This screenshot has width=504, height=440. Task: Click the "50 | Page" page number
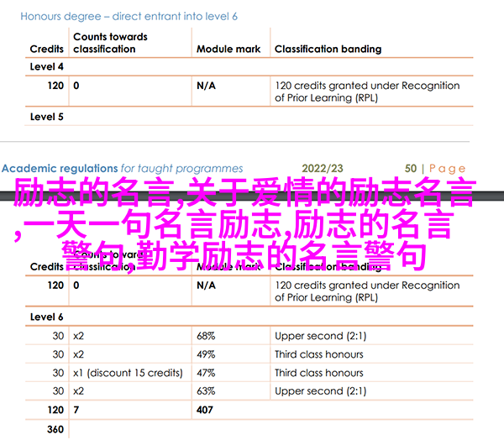coord(435,169)
